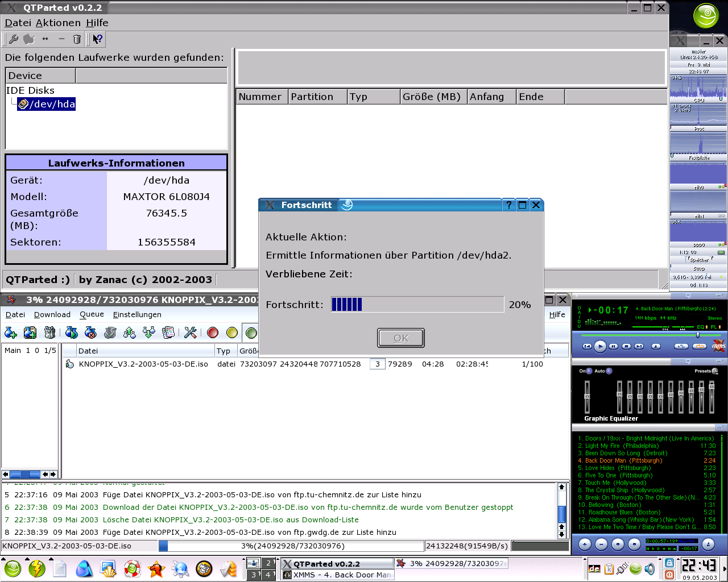Open the Aktionen menu in QTParted
Viewport: 728px width, 582px height.
pos(58,23)
